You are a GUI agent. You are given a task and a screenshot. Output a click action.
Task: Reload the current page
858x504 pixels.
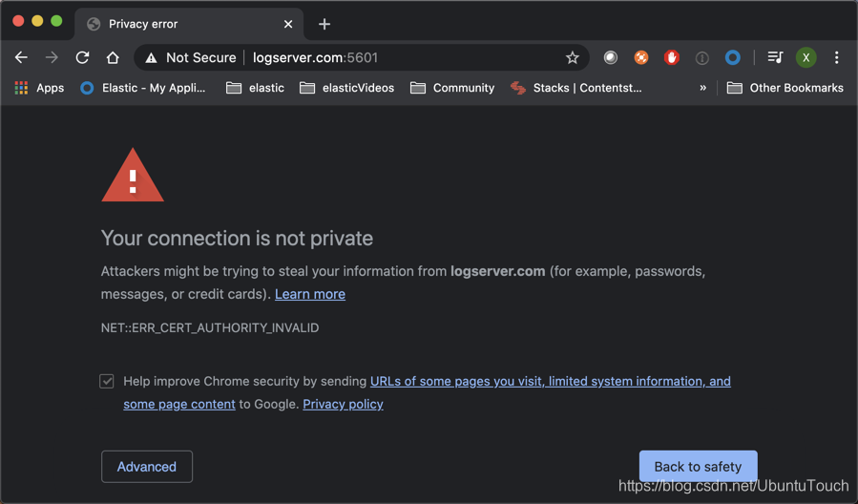coord(82,57)
